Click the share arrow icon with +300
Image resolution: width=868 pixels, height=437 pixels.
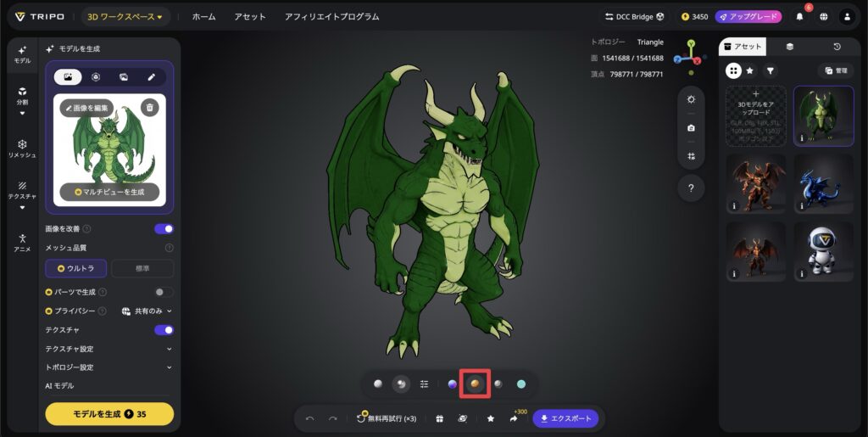pyautogui.click(x=514, y=418)
